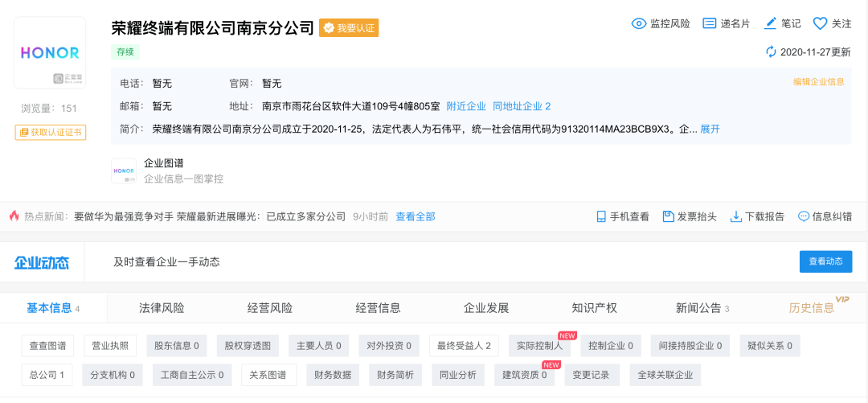The image size is (868, 403).
Task: Open the hot news headline about 荣耀
Action: (x=210, y=216)
